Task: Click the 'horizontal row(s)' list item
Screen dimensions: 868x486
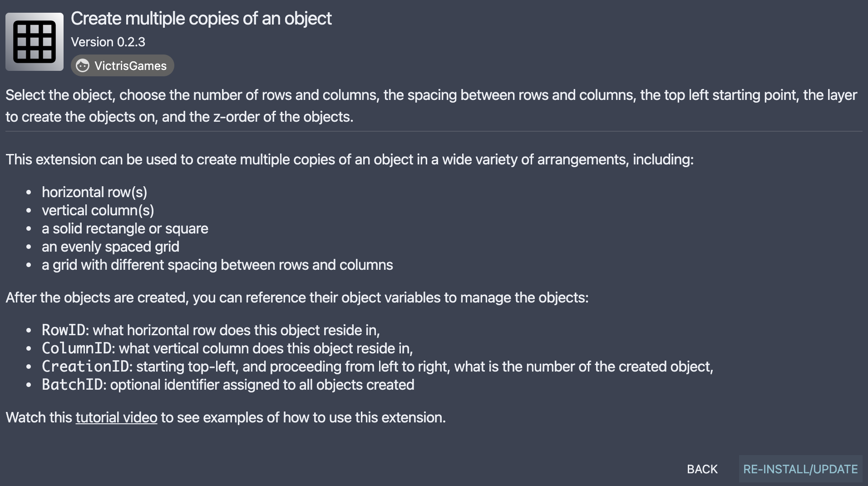Action: coord(94,192)
